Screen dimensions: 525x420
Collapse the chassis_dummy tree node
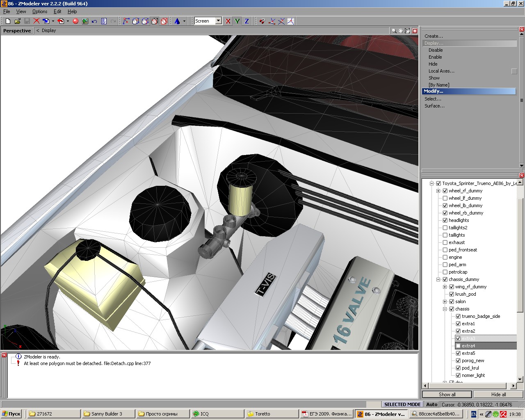pyautogui.click(x=438, y=279)
